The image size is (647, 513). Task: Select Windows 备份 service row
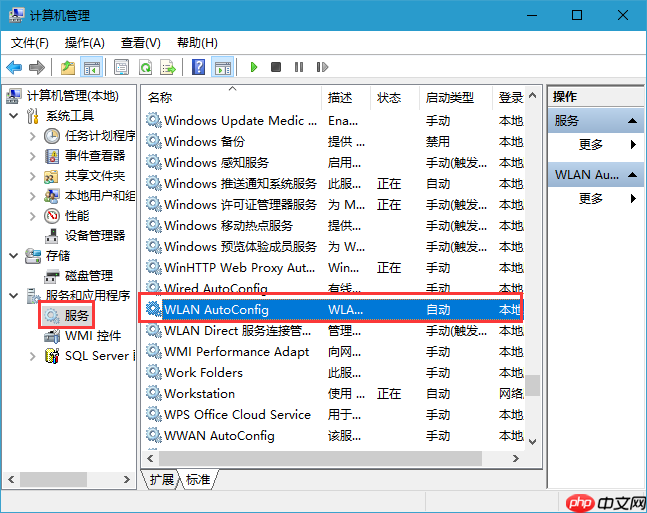pyautogui.click(x=334, y=142)
